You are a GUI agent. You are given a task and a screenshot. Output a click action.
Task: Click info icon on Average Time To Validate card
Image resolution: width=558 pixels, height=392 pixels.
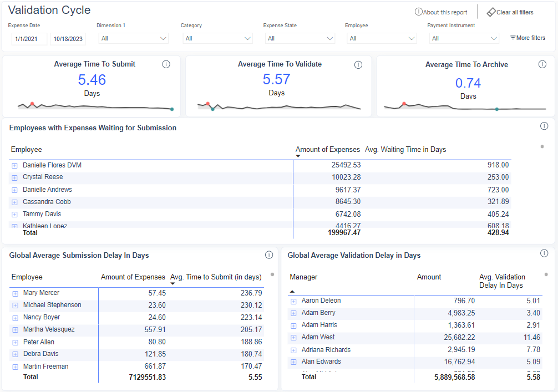(x=358, y=65)
